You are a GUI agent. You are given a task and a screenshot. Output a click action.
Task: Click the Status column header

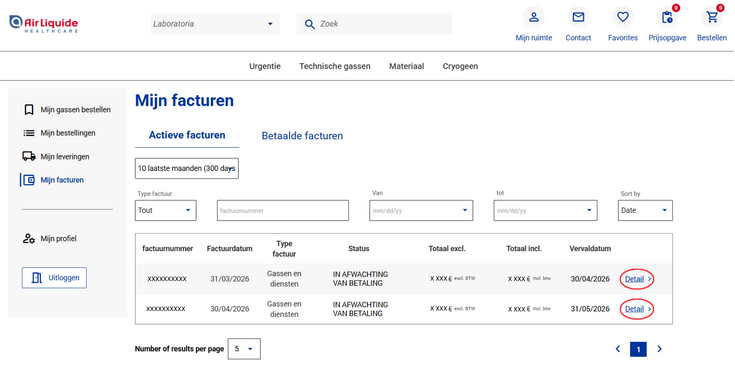pyautogui.click(x=359, y=248)
